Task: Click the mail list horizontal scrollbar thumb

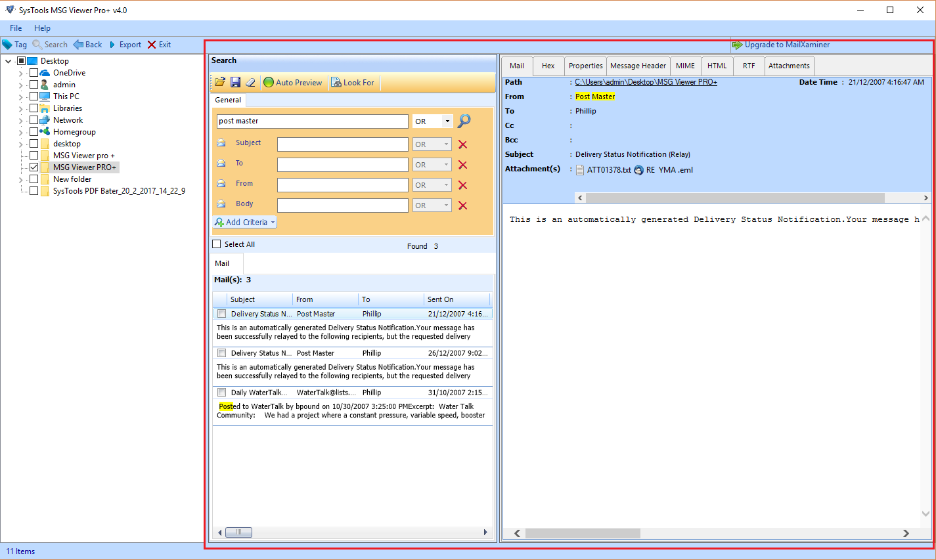Action: (238, 532)
